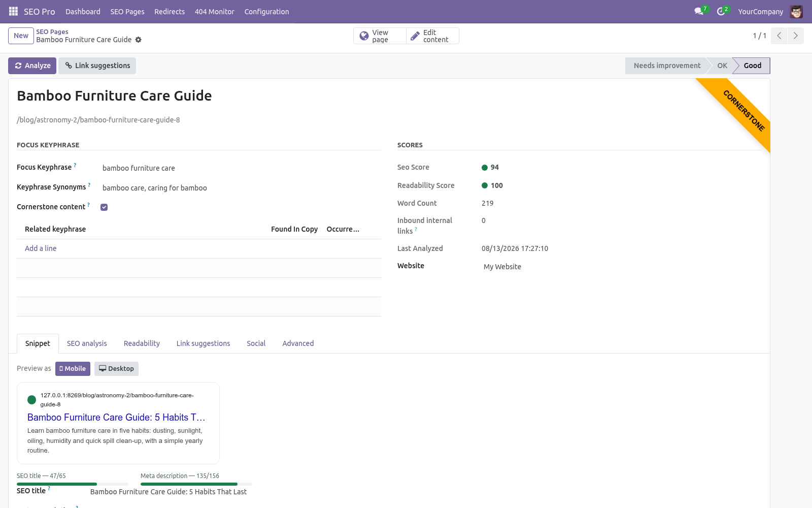Click the SEO Pro app title
The width and height of the screenshot is (812, 508).
pos(40,11)
